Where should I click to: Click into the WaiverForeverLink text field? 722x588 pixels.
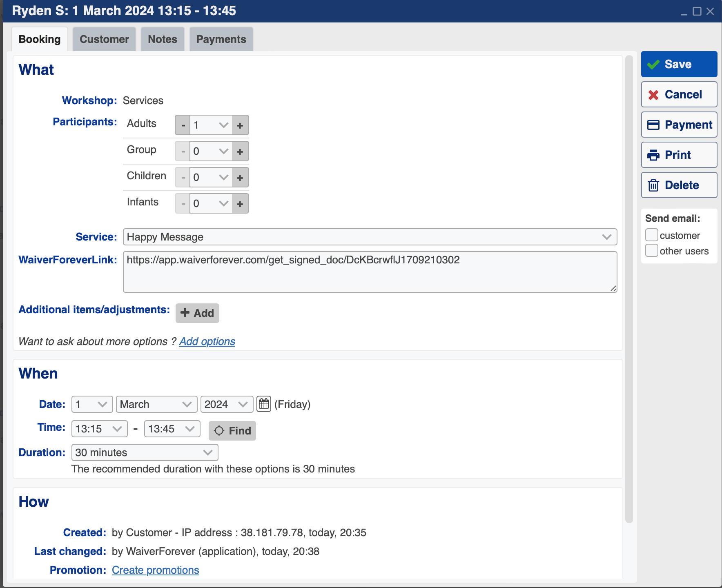(370, 272)
